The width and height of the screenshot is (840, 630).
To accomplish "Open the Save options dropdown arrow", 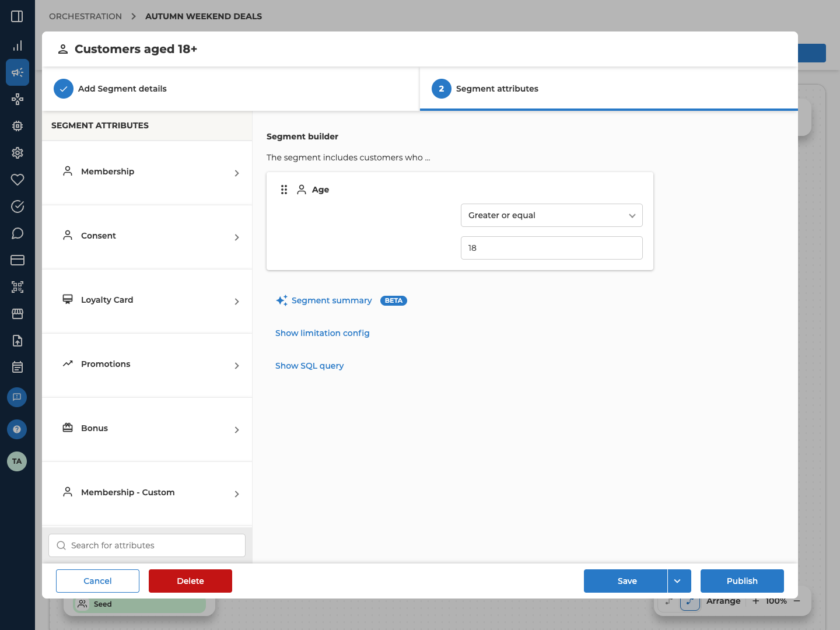I will (x=680, y=581).
